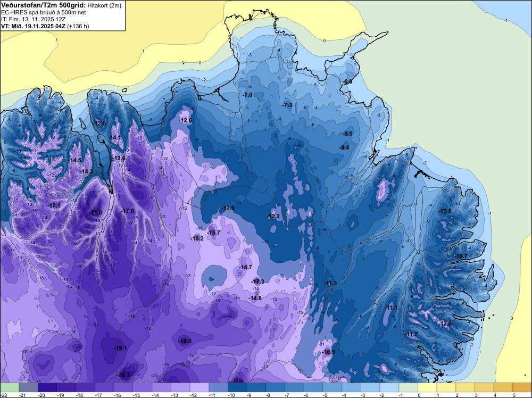
Task: Select the -7.0 temperature label
Action: click(247, 95)
